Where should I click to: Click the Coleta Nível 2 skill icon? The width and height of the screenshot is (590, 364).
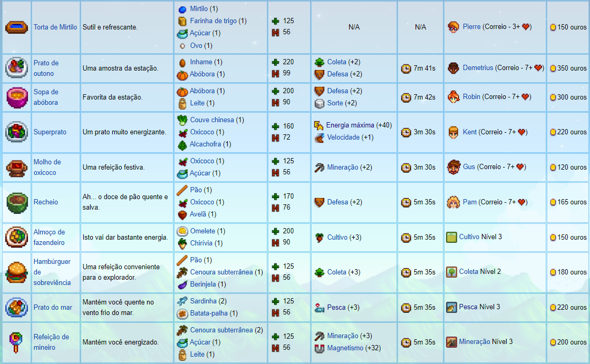(451, 272)
